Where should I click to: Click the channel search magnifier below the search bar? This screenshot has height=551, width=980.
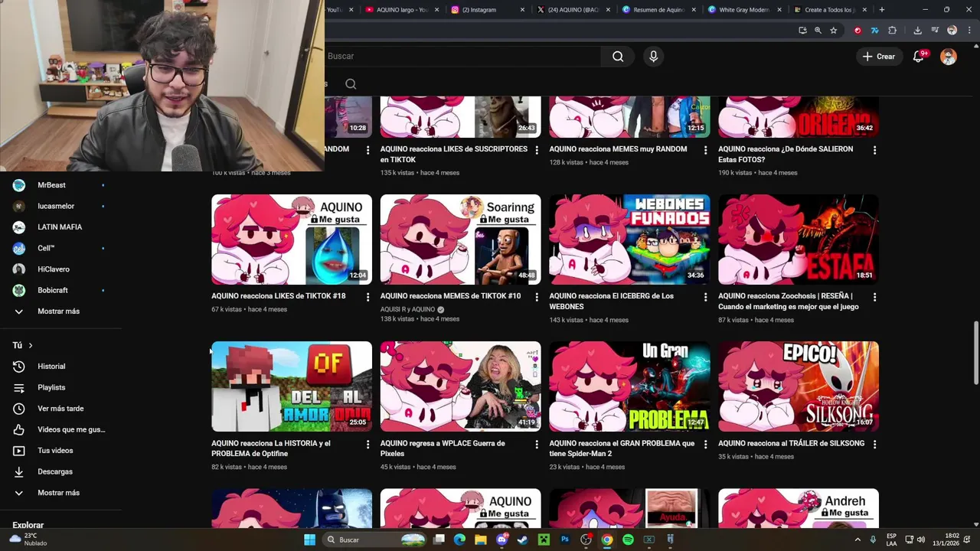click(351, 84)
